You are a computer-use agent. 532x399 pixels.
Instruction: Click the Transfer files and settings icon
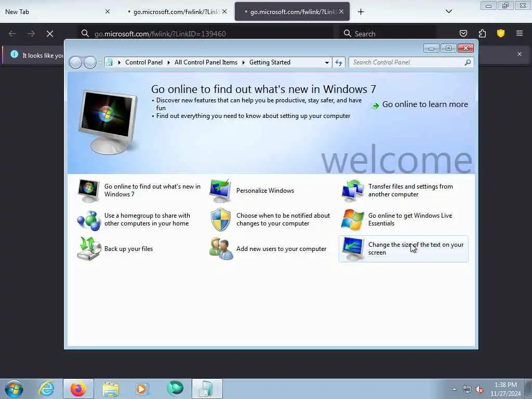point(353,190)
